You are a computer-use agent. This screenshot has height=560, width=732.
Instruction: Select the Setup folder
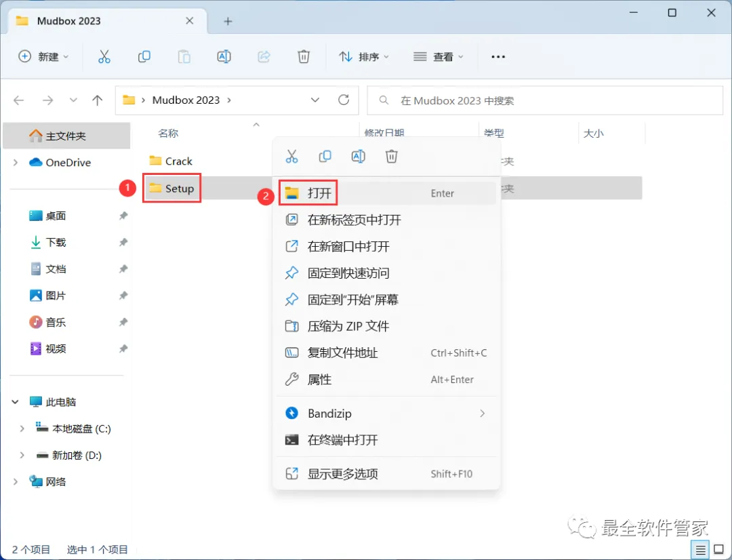(171, 188)
